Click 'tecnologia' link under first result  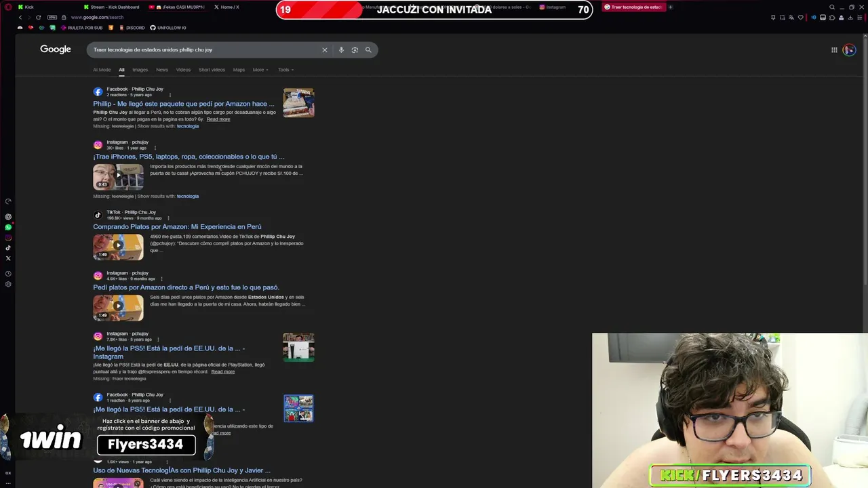(x=188, y=126)
